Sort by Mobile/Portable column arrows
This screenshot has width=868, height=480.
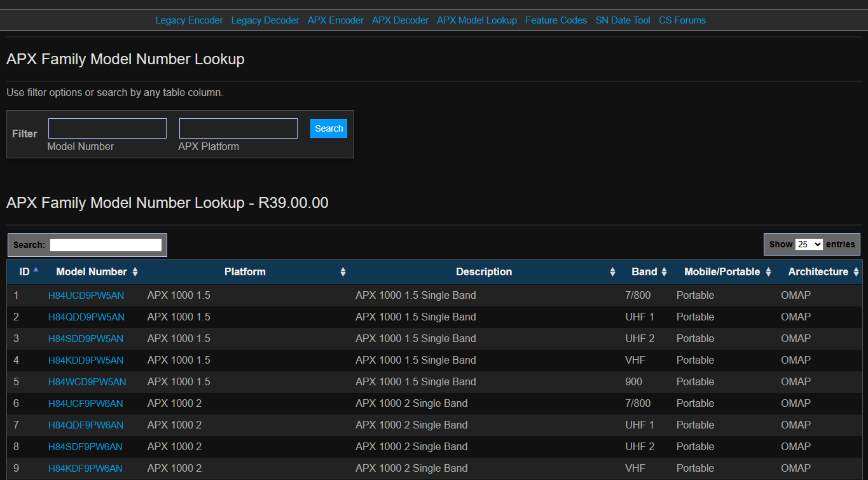tap(768, 272)
